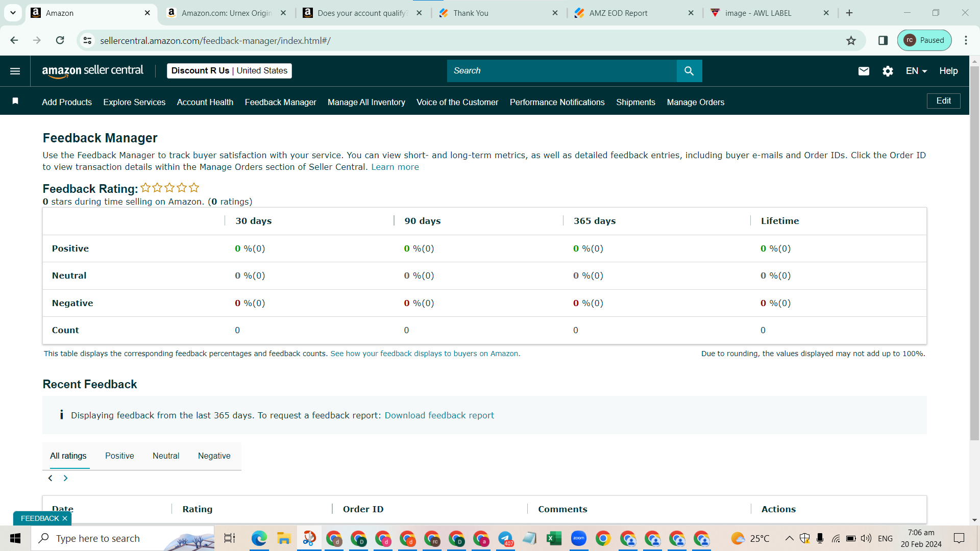Open Zoom from taskbar

pyautogui.click(x=578, y=538)
